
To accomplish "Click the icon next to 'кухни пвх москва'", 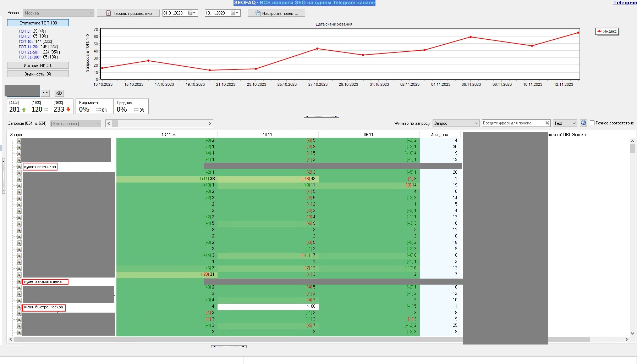I will pos(19,167).
